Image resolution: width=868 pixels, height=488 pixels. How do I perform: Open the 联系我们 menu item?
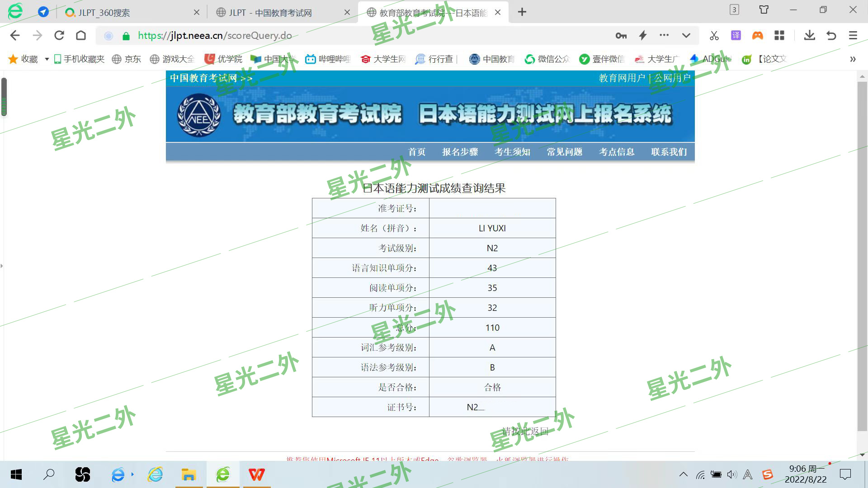pyautogui.click(x=669, y=152)
